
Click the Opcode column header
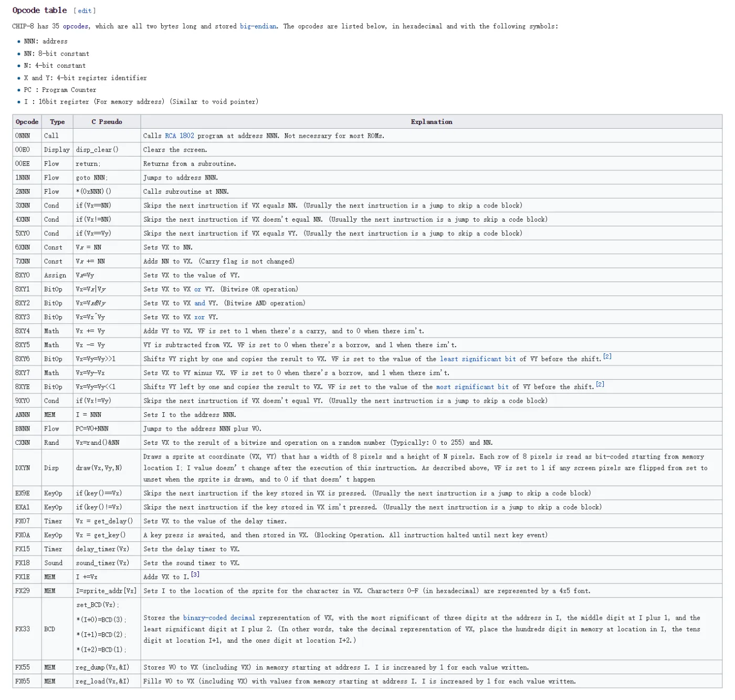tap(27, 122)
